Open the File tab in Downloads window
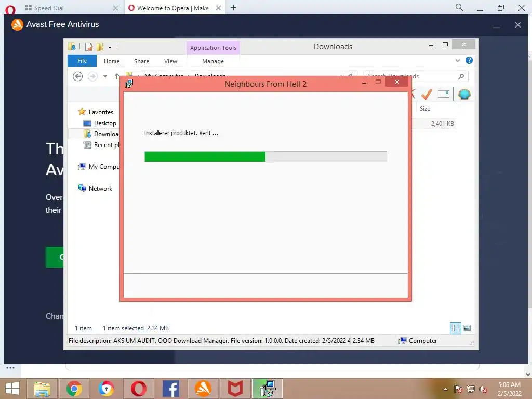 tap(82, 61)
